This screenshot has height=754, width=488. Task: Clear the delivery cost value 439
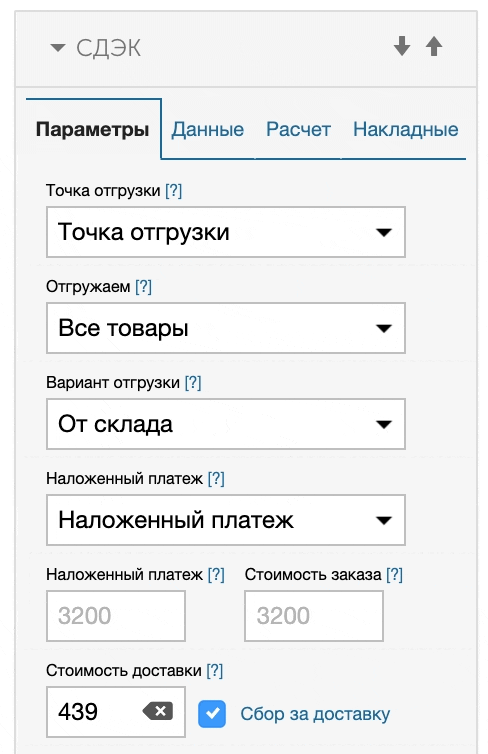(158, 711)
